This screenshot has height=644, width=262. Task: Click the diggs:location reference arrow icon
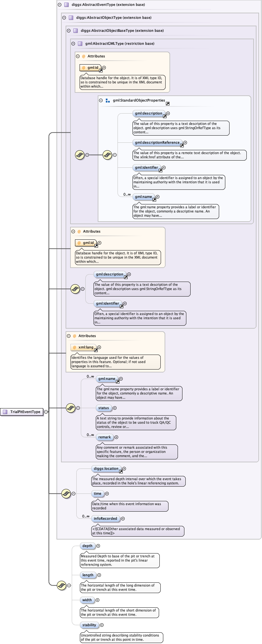(x=121, y=472)
